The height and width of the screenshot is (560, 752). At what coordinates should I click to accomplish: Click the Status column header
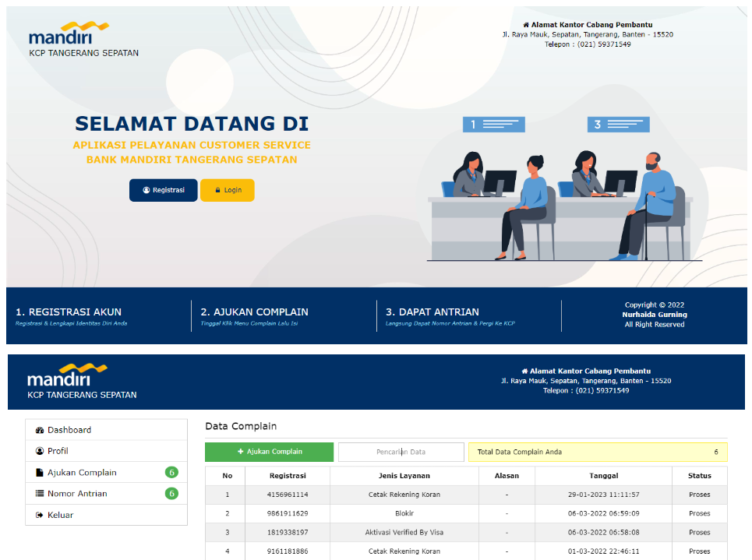700,476
